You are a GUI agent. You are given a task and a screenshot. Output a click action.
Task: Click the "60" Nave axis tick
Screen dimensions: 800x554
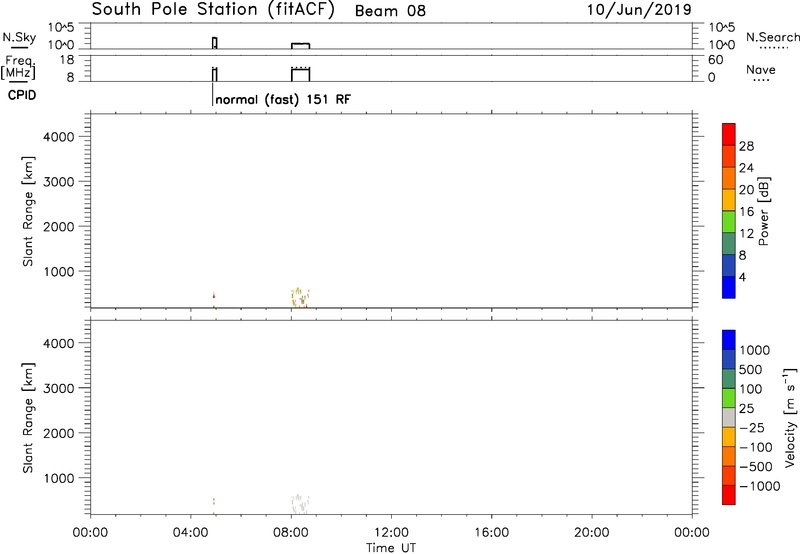click(x=715, y=60)
